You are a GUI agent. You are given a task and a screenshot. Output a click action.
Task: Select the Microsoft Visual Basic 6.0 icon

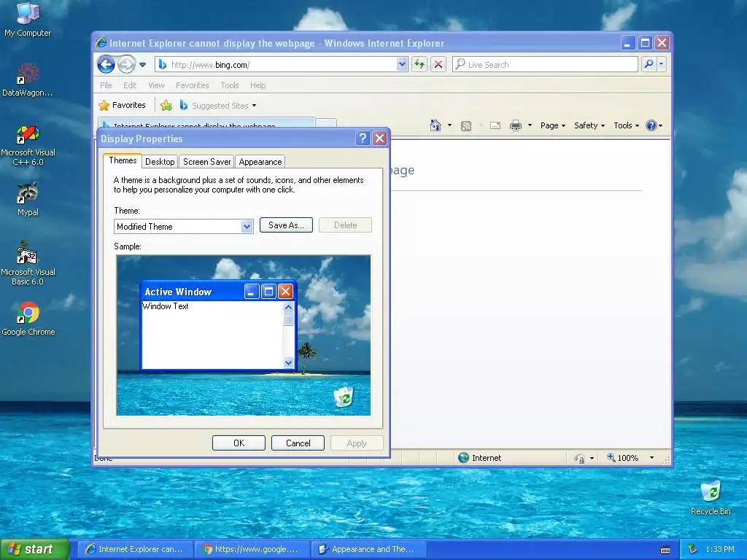[28, 263]
